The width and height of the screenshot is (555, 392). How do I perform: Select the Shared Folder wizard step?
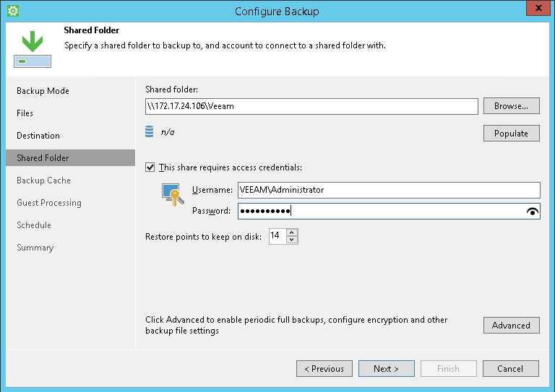tap(43, 158)
